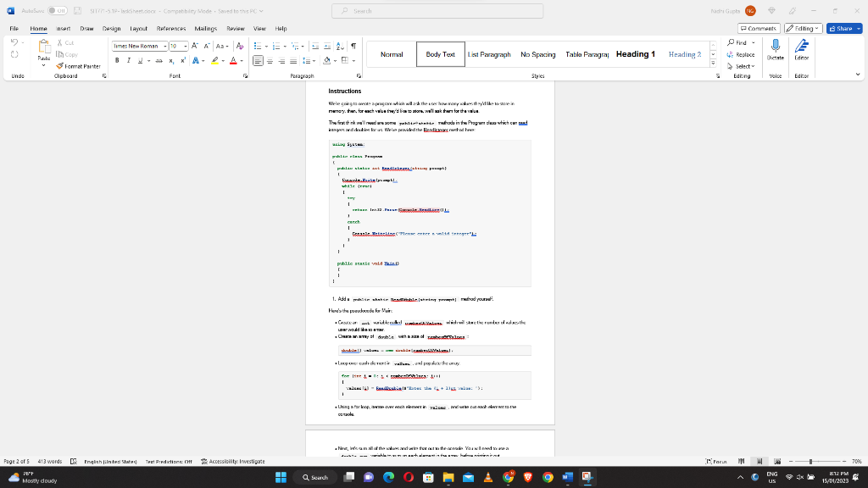
Task: Click the Clear All Formatting icon
Action: click(x=240, y=46)
